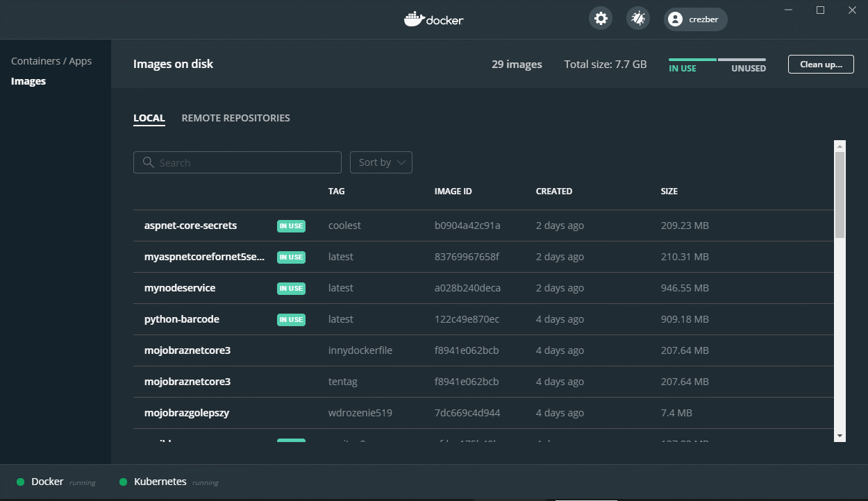Switch to the REMOTE REPOSITORIES tab

click(235, 118)
